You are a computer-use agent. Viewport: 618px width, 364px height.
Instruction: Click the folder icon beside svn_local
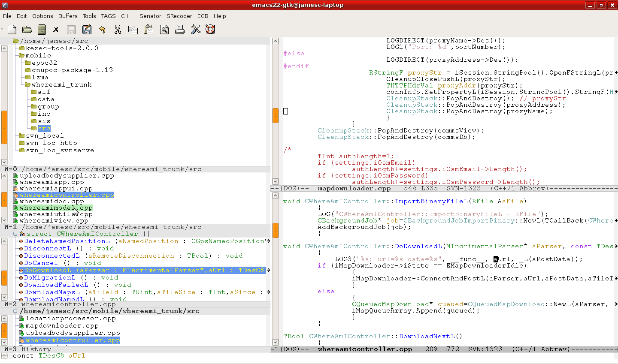point(21,135)
